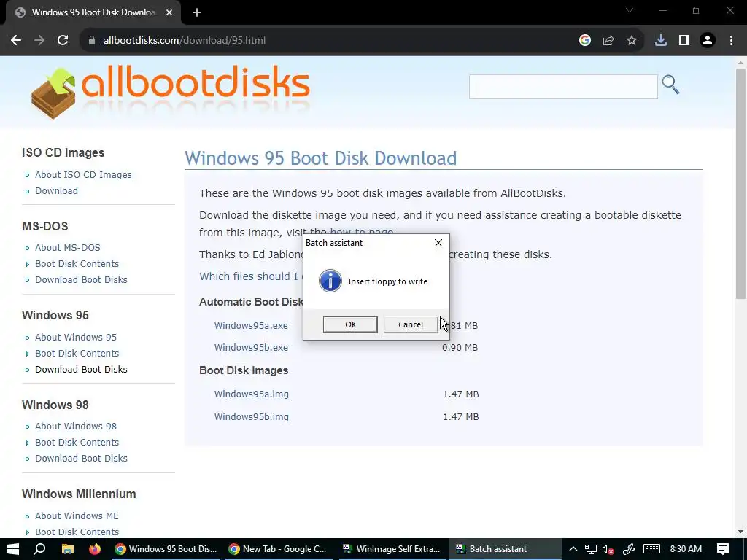Open Windows 98 Download Boot Disks
Screen dimensions: 747x560
point(81,458)
